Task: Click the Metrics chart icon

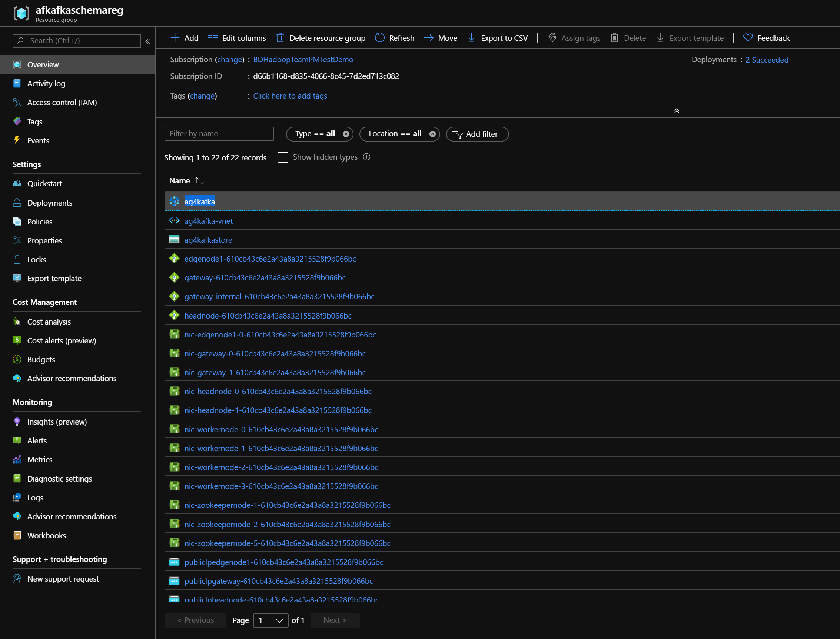Action: point(17,459)
